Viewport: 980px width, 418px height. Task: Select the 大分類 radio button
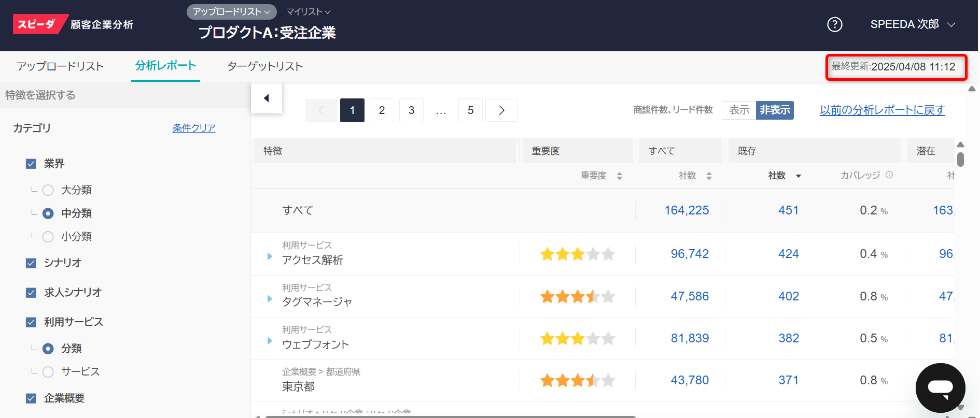(x=48, y=190)
